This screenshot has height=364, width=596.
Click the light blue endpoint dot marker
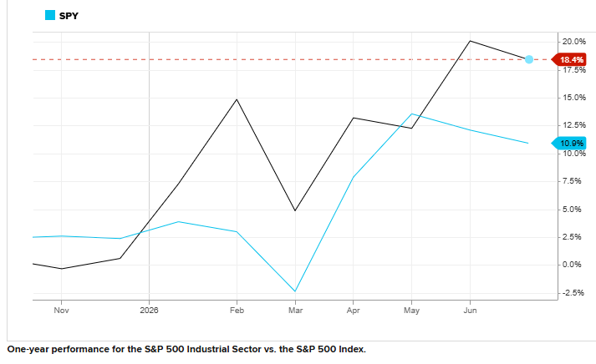[x=529, y=59]
